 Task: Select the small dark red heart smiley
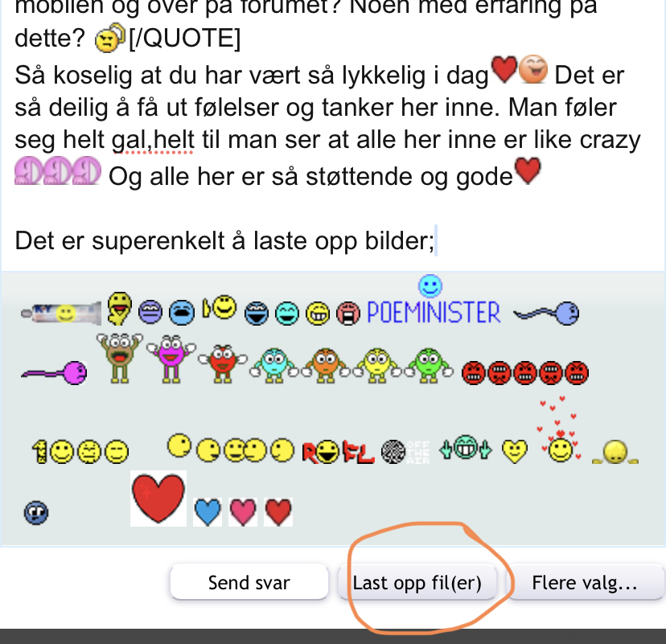(278, 512)
